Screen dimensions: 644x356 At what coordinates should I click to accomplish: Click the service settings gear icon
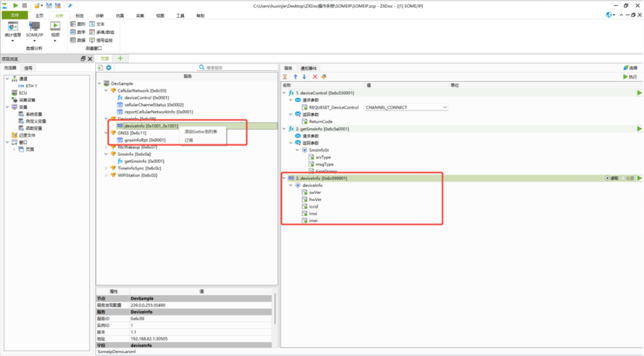pyautogui.click(x=109, y=68)
